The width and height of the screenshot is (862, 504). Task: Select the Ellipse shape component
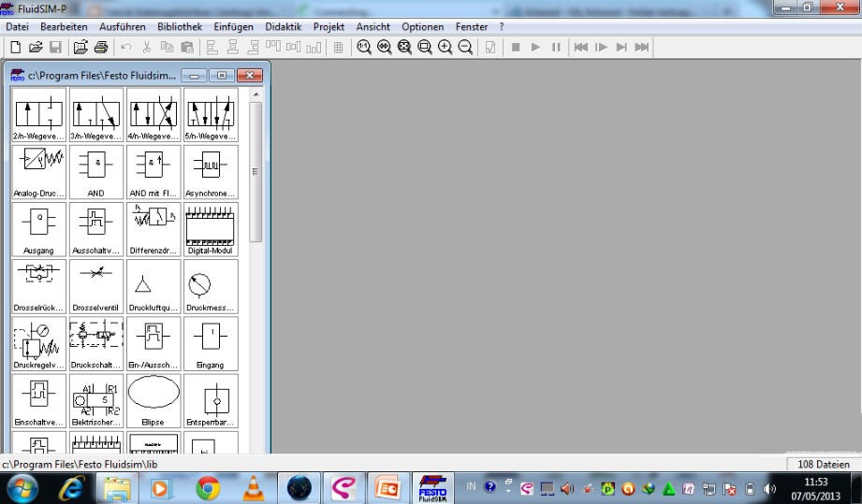153,400
